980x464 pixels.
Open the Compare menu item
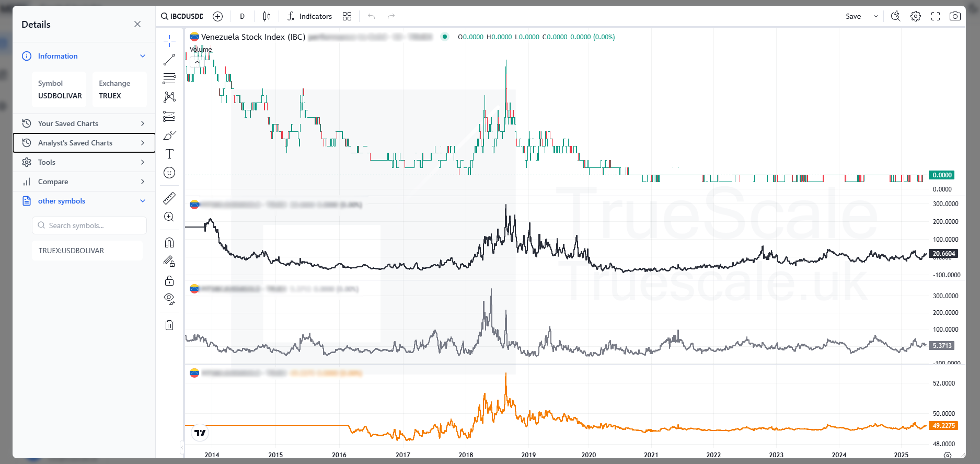(84, 182)
